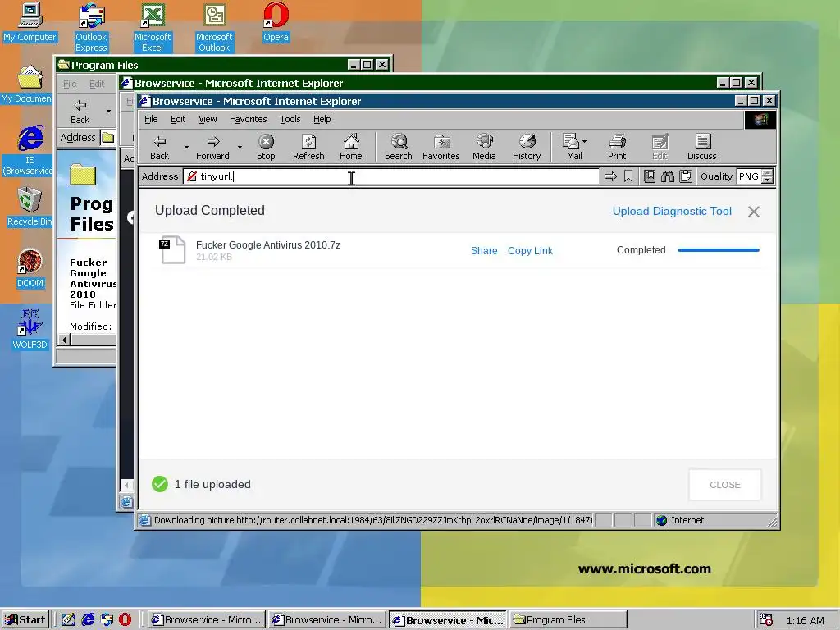Open the Favorites menu
The image size is (840, 630).
point(248,119)
